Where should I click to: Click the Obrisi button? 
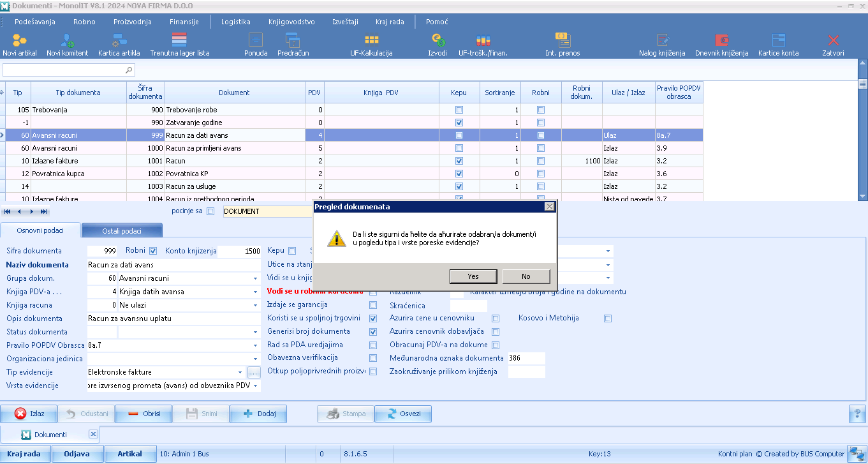click(x=143, y=414)
